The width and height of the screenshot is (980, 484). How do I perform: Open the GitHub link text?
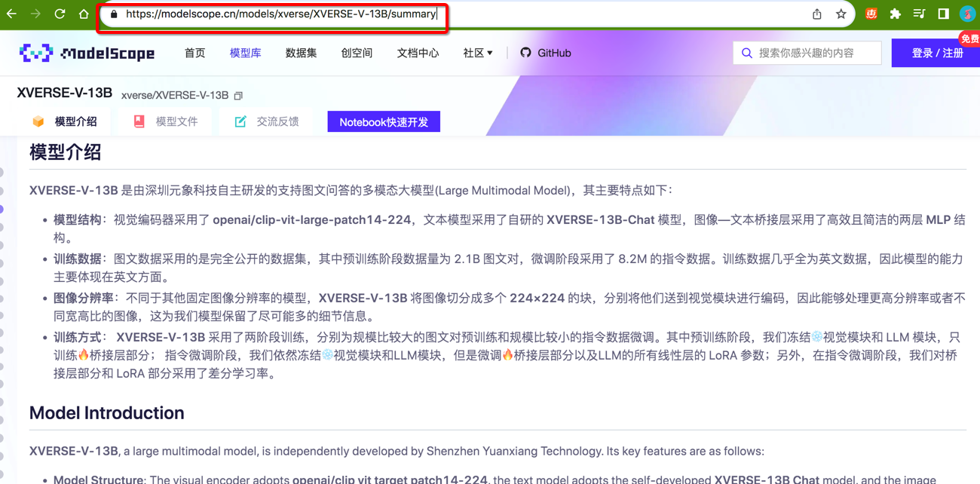click(x=554, y=53)
